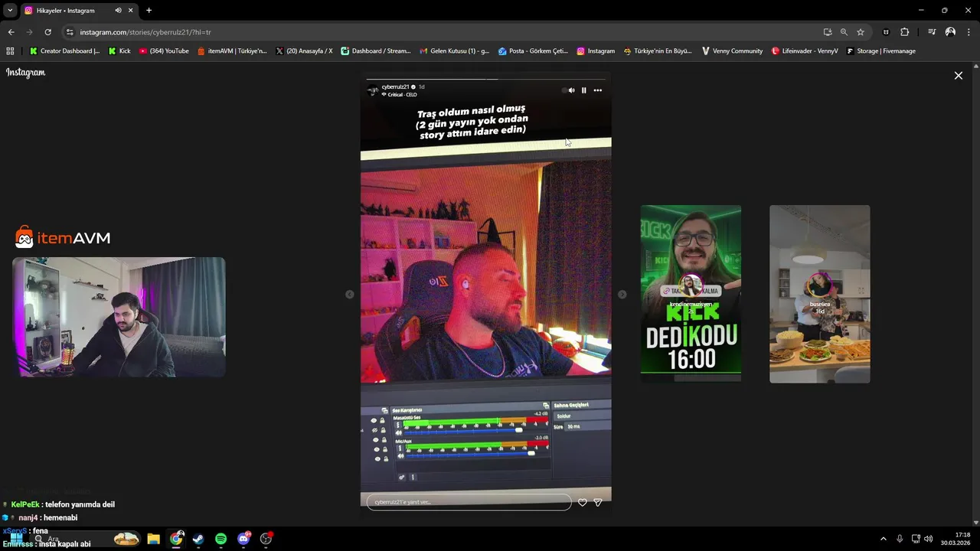Click the microphone tray icon
Image resolution: width=980 pixels, height=551 pixels.
pos(900,539)
